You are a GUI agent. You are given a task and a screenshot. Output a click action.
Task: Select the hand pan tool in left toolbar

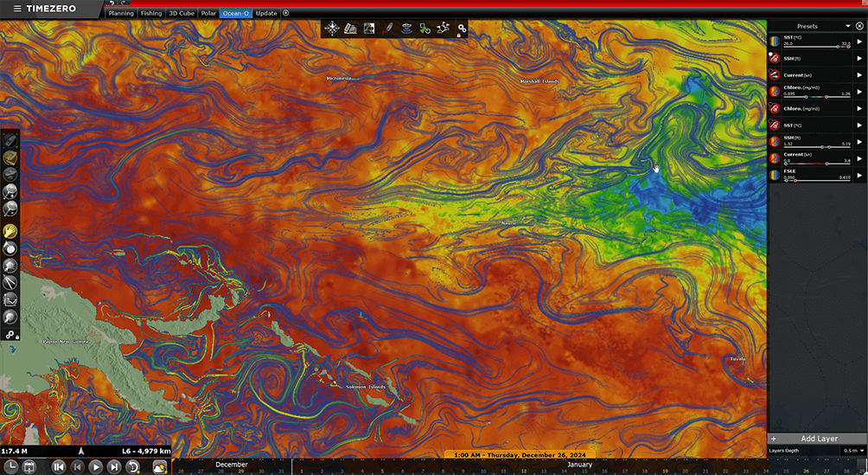click(x=10, y=231)
